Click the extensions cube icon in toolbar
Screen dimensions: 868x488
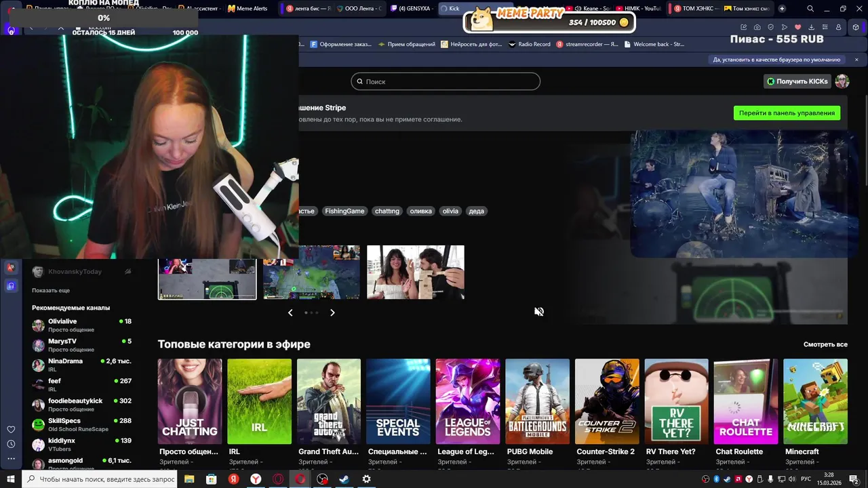point(856,27)
